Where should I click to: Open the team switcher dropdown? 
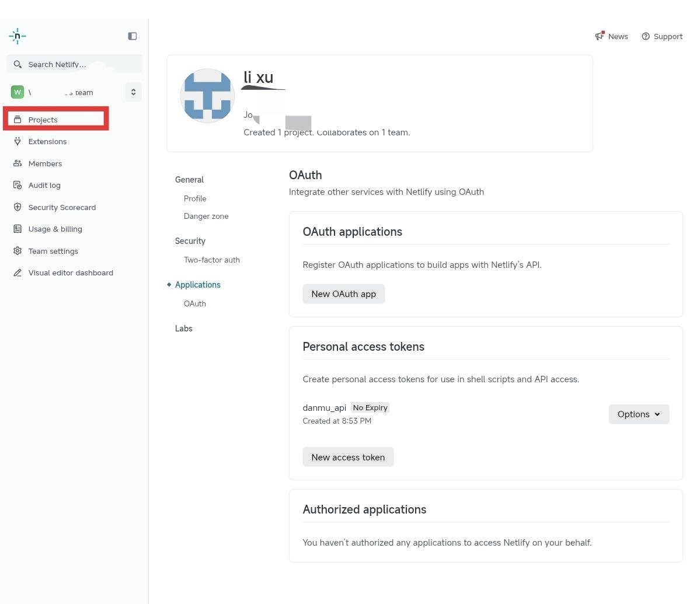(133, 92)
